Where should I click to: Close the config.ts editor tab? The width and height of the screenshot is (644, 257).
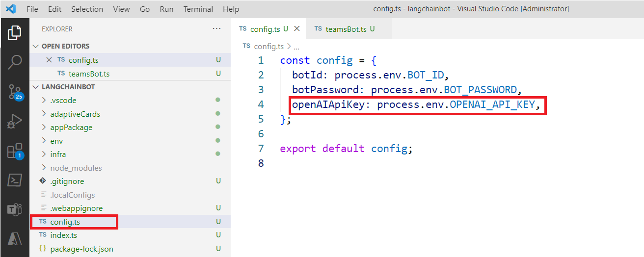(x=296, y=29)
